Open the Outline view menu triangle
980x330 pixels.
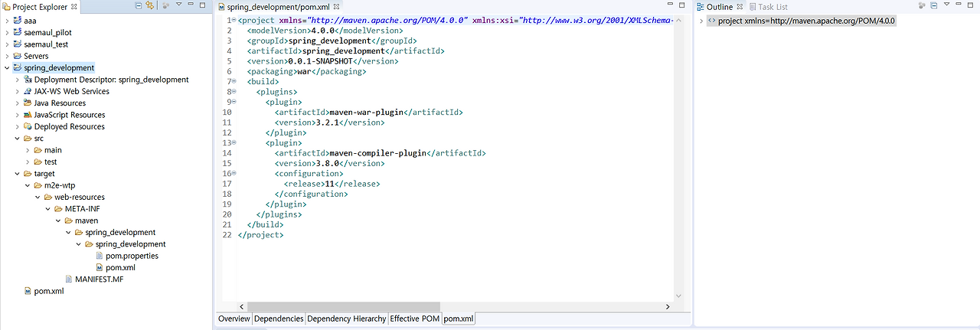[x=947, y=4]
